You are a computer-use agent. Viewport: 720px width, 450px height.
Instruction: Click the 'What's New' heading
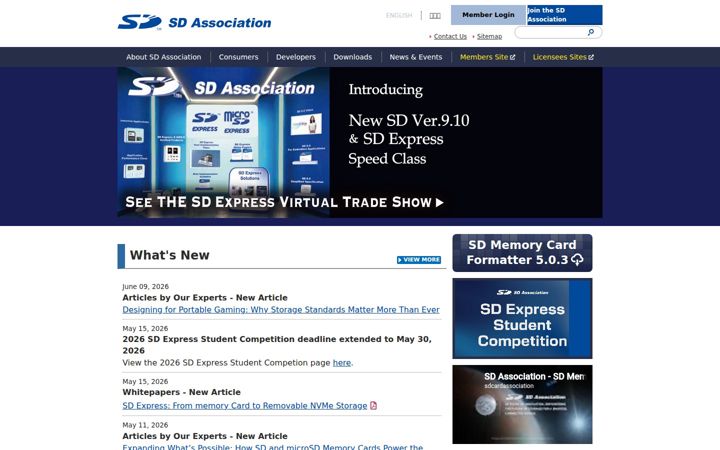[x=169, y=255]
